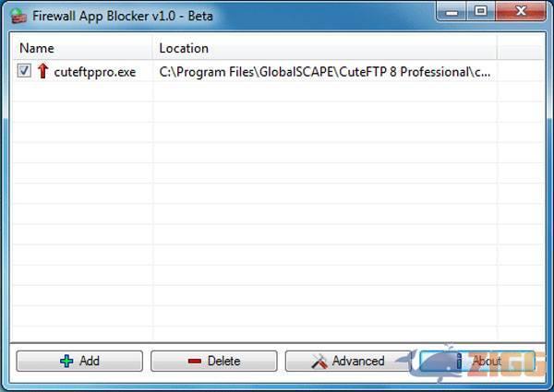
Task: Uncheck the cuteftppro.exe checkbox
Action: coord(24,71)
